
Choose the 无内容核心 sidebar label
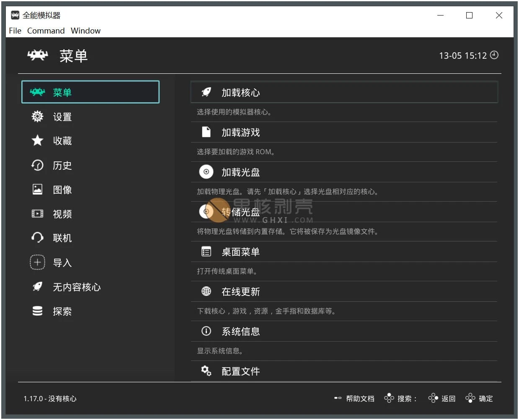(x=77, y=287)
